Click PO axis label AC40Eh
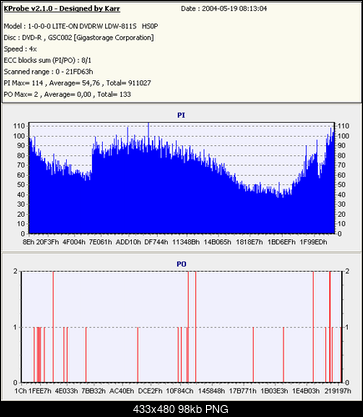The image size is (363, 417). 122,391
